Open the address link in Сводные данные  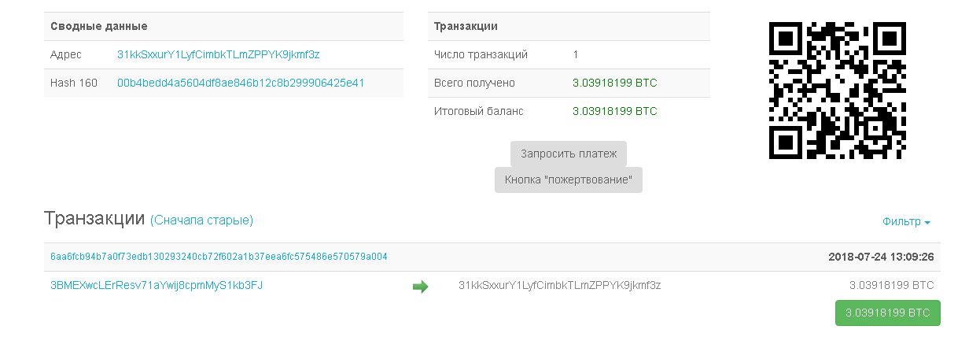[x=218, y=55]
